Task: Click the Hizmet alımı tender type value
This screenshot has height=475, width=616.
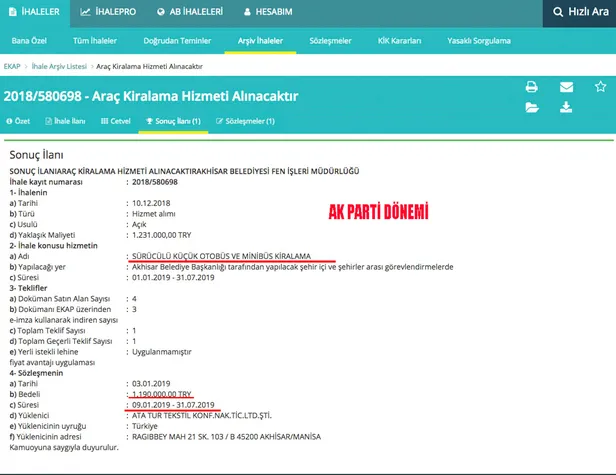Action: 154,214
